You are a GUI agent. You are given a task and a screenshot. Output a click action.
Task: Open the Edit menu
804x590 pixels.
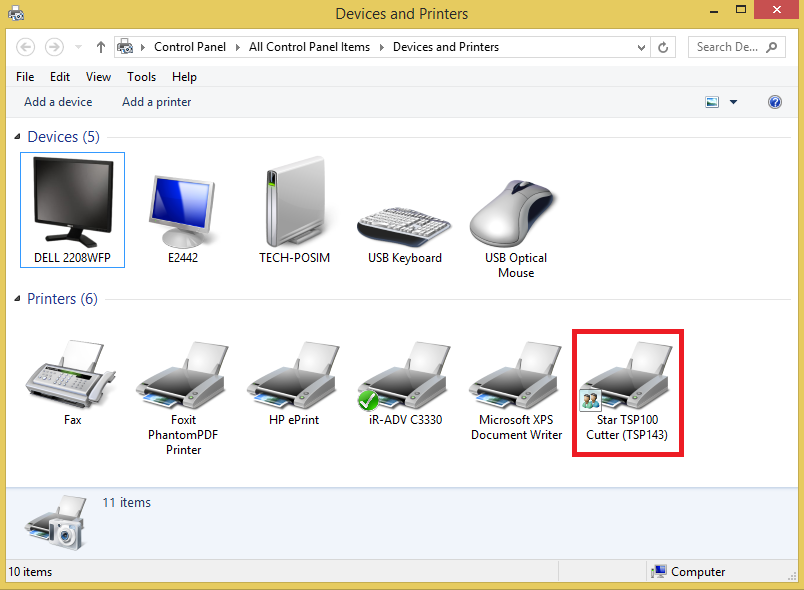point(59,77)
